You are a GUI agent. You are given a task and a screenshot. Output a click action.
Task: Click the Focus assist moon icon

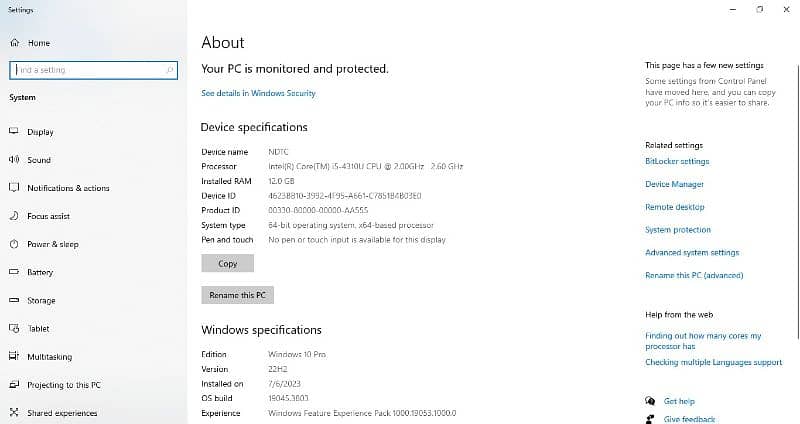pyautogui.click(x=14, y=216)
